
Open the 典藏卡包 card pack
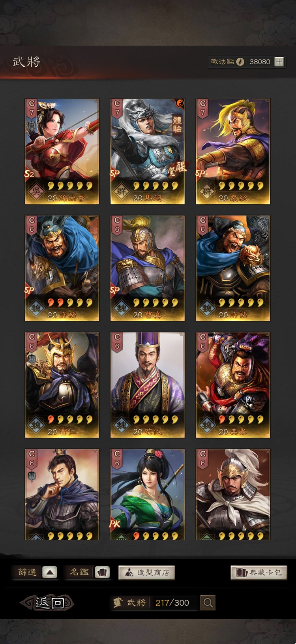259,573
